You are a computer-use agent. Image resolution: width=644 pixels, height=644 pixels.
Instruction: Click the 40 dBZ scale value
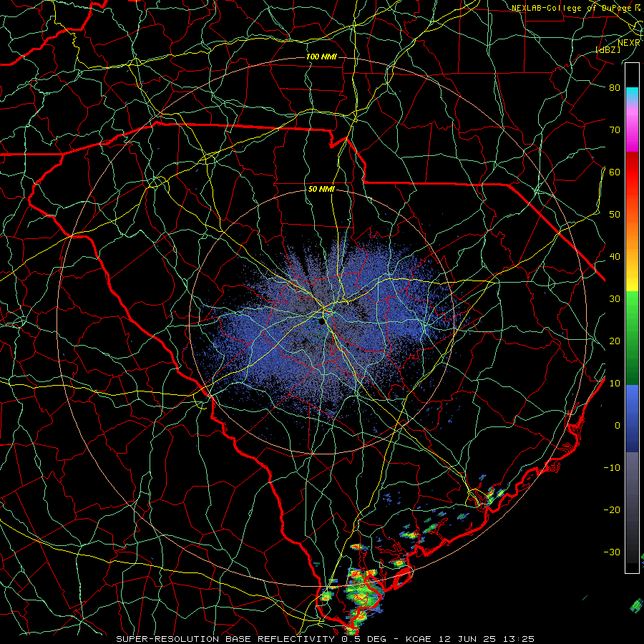pyautogui.click(x=615, y=257)
